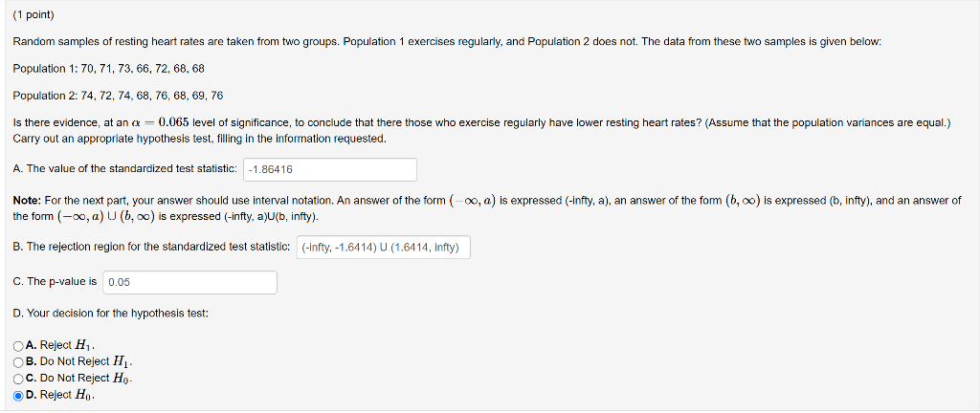Choose the 'B. Do Not Reject H1' option
This screenshot has width=980, height=413.
[18, 361]
